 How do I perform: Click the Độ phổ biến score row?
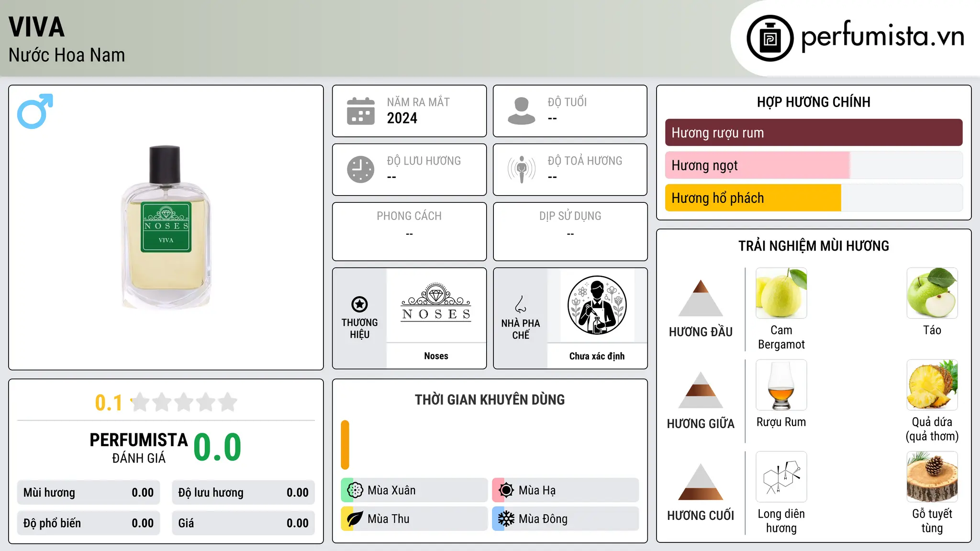click(x=89, y=523)
